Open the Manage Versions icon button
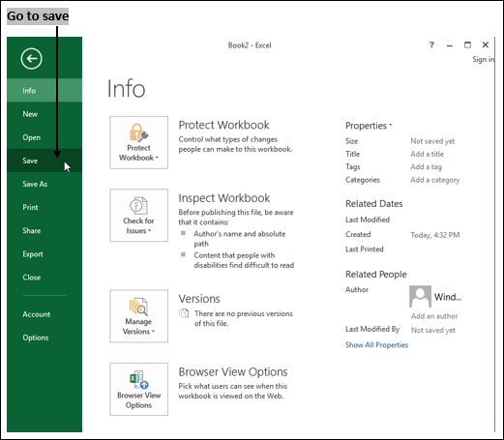 [138, 316]
